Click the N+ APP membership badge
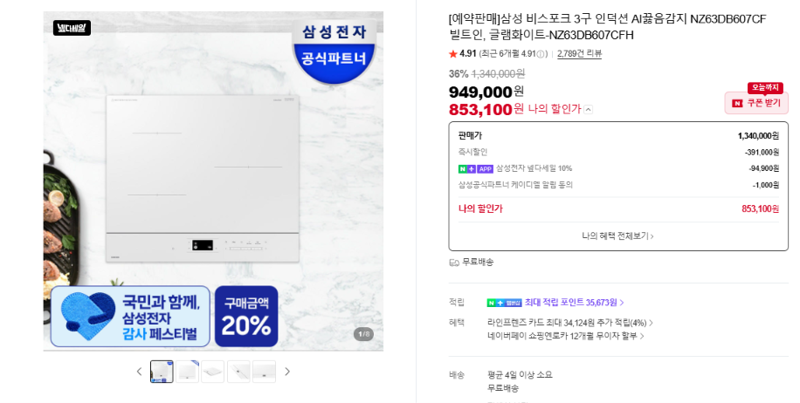This screenshot has height=403, width=800. point(476,169)
